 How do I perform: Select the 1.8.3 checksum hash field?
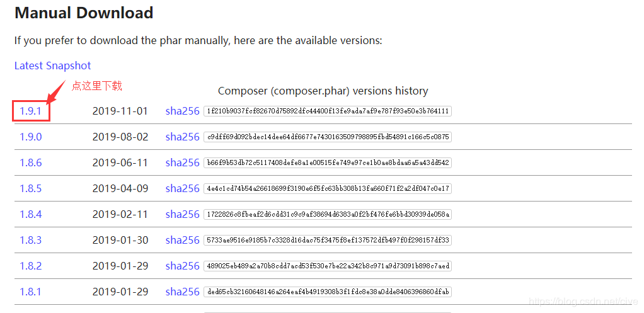click(327, 241)
